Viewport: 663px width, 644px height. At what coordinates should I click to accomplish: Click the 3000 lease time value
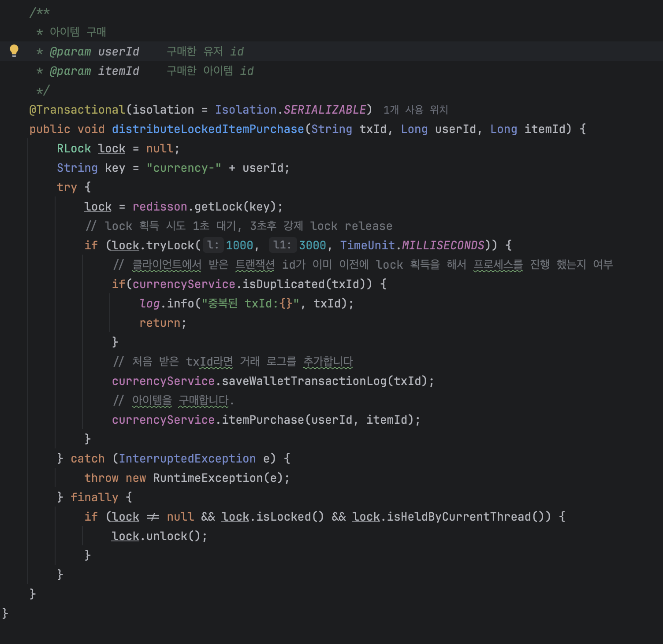(313, 245)
